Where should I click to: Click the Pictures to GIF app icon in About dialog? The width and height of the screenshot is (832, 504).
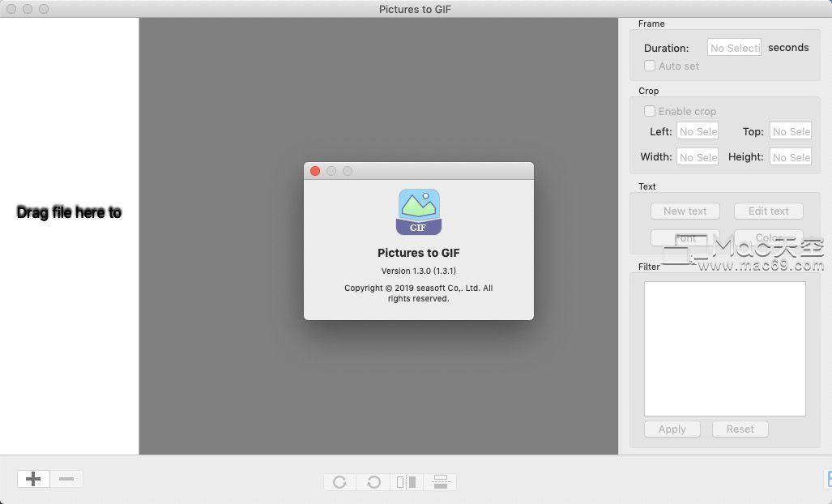coord(419,211)
